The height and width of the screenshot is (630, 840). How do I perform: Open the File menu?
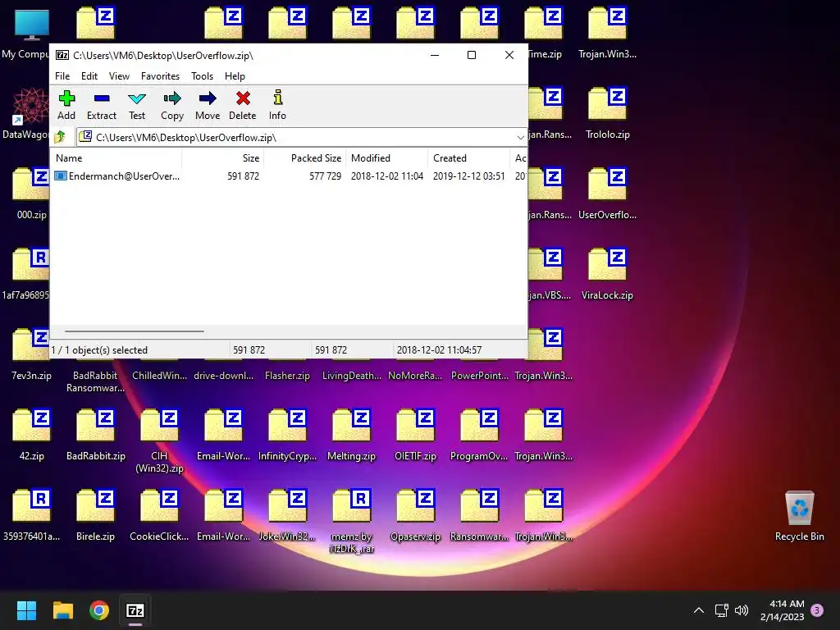pyautogui.click(x=62, y=76)
